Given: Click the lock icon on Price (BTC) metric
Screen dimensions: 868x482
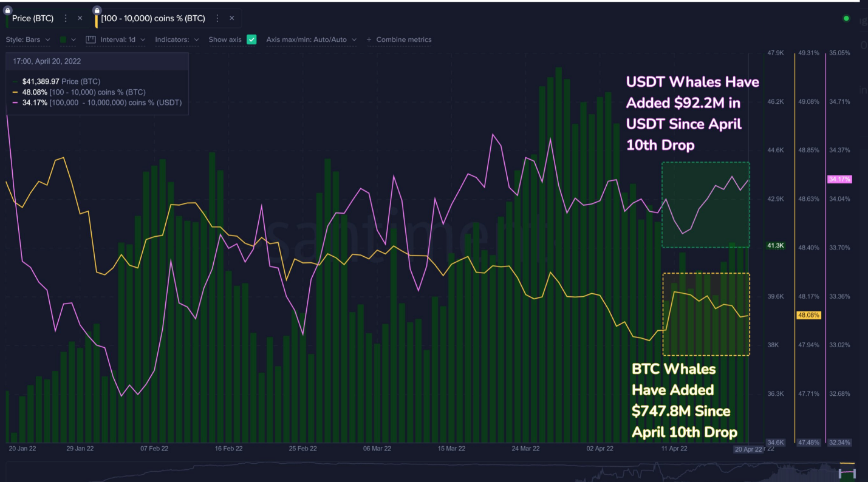Looking at the screenshot, I should pyautogui.click(x=8, y=10).
